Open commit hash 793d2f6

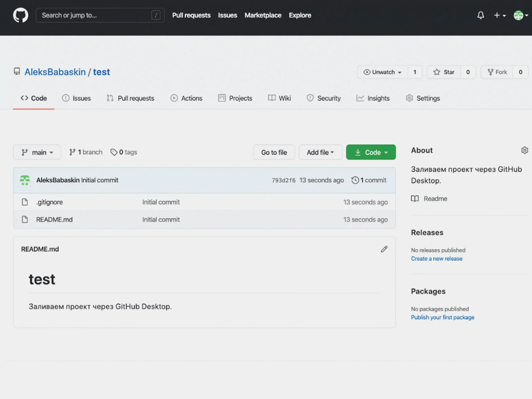click(283, 180)
